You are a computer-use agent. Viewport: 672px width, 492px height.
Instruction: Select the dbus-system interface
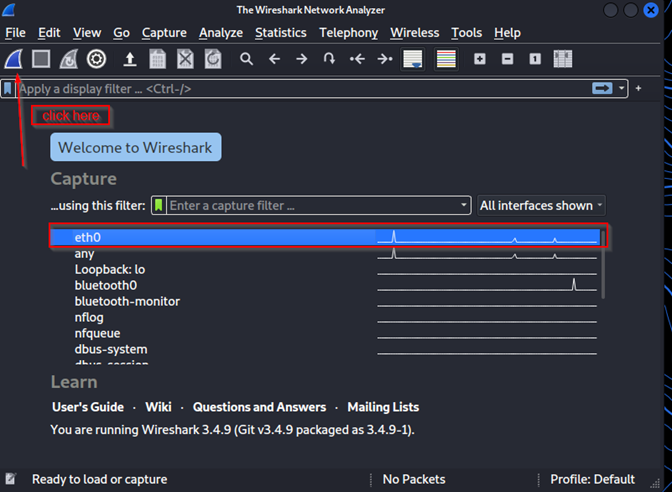point(326,349)
